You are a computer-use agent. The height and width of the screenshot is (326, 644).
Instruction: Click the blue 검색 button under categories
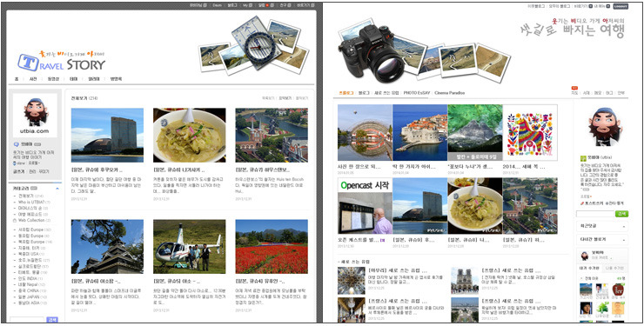point(52,320)
